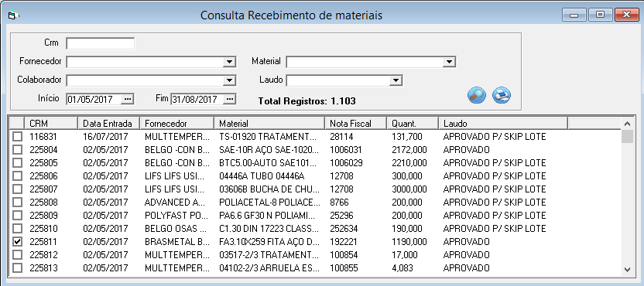Click the window system menu icon
Screen dimensions: 644x286
tap(14, 15)
